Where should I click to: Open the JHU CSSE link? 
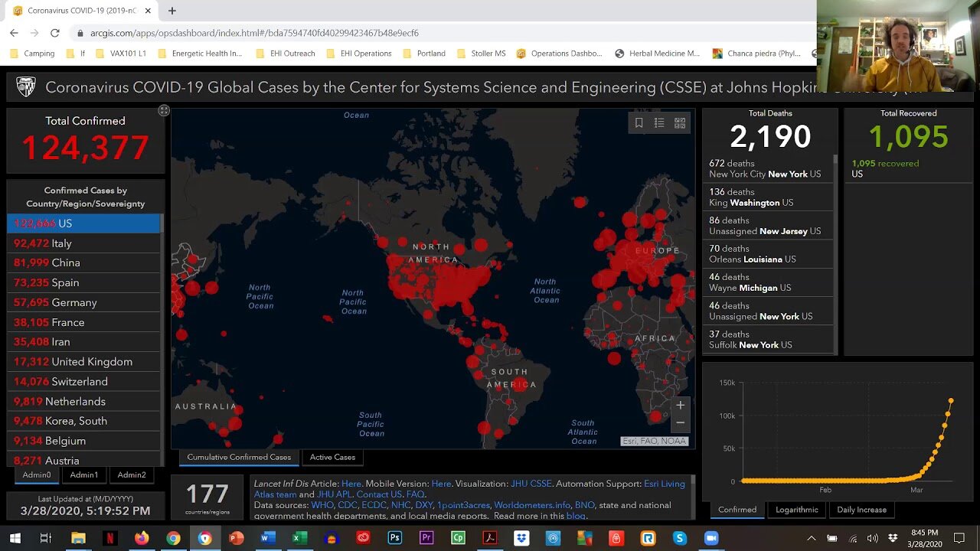(x=531, y=484)
